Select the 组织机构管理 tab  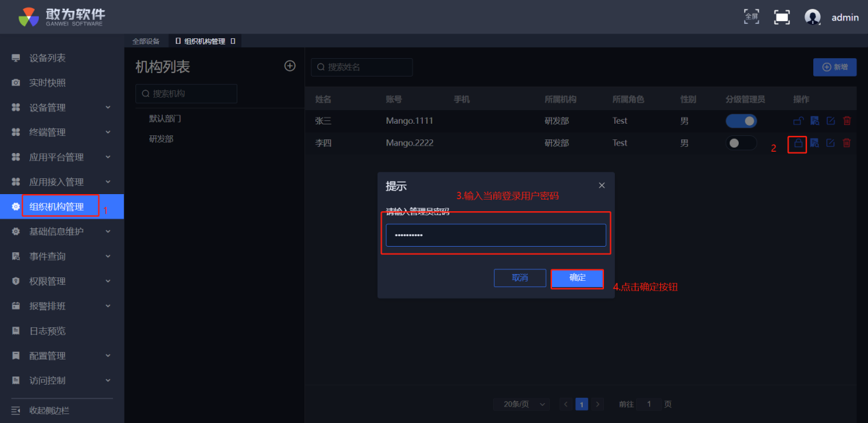pyautogui.click(x=205, y=41)
